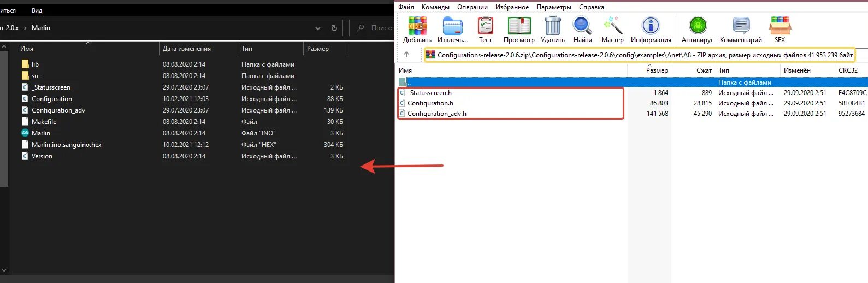The height and width of the screenshot is (283, 868).
Task: Click scroll-up arrow of Explorer left scrollbar
Action: tap(4, 47)
